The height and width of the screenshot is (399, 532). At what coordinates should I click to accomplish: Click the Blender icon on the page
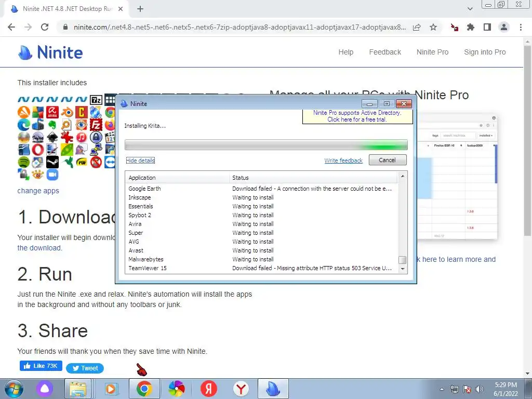coord(67,112)
